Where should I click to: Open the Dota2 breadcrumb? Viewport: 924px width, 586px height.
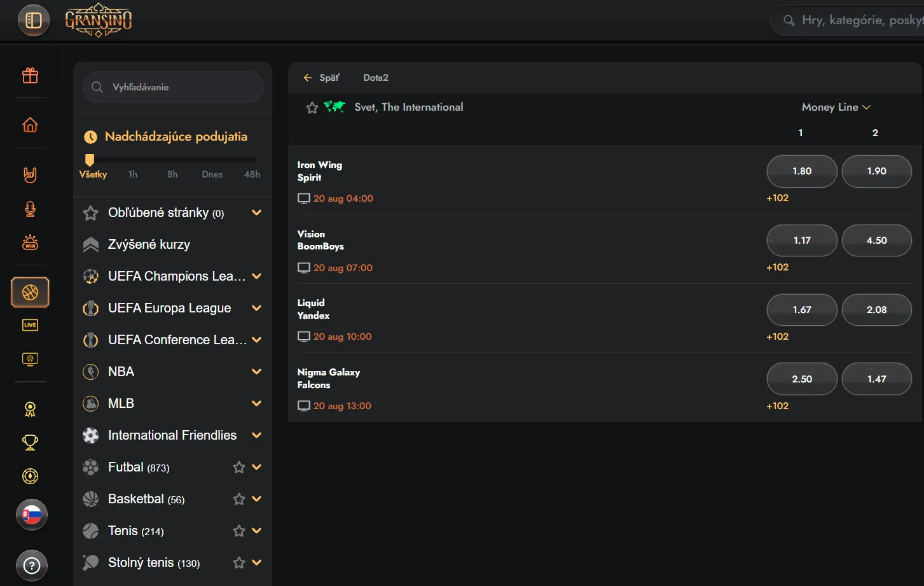coord(376,78)
